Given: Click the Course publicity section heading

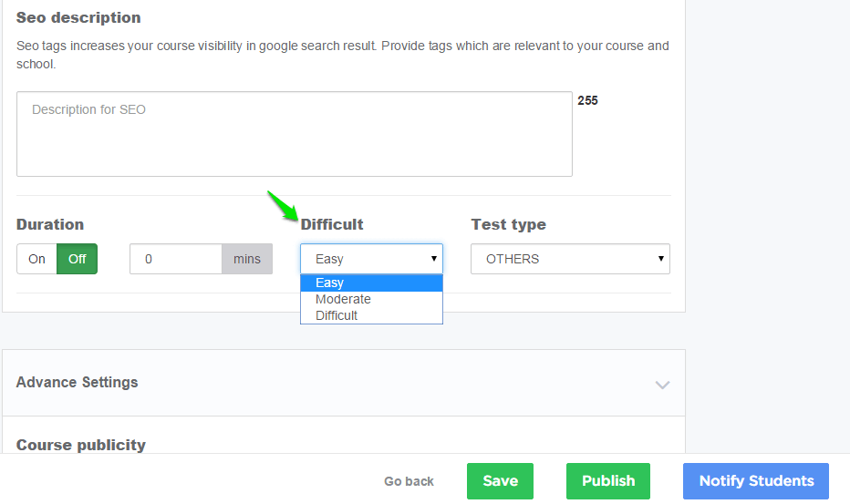Looking at the screenshot, I should tap(81, 445).
